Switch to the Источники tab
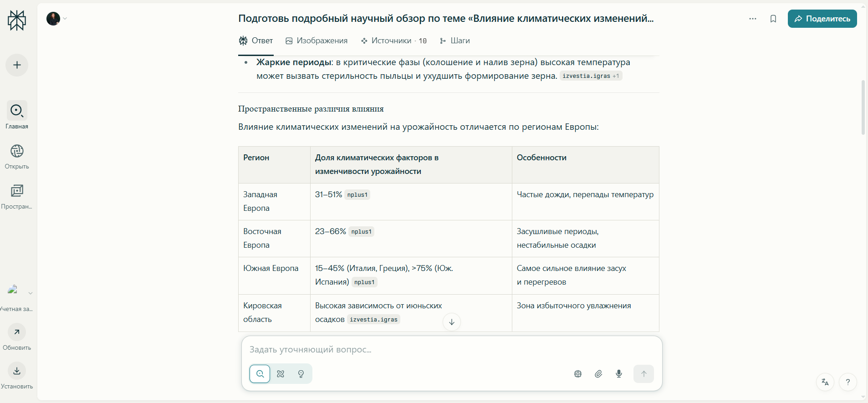The image size is (868, 403). coord(393,41)
